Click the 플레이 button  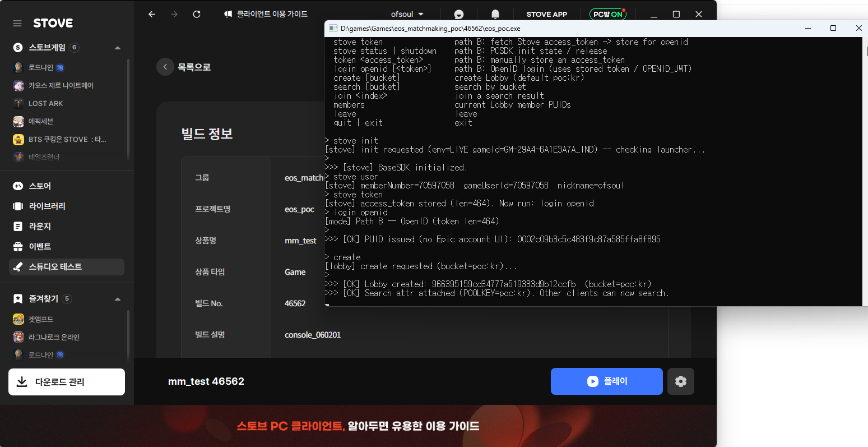pos(607,381)
